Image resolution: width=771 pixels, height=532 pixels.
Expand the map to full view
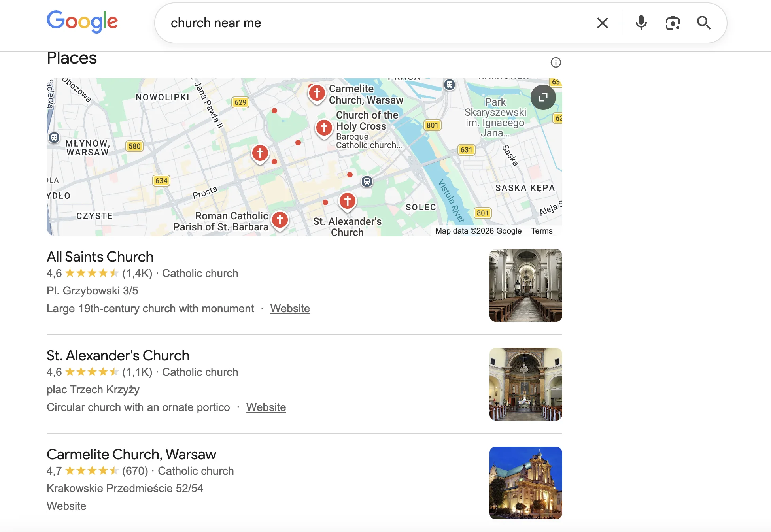[x=543, y=97]
